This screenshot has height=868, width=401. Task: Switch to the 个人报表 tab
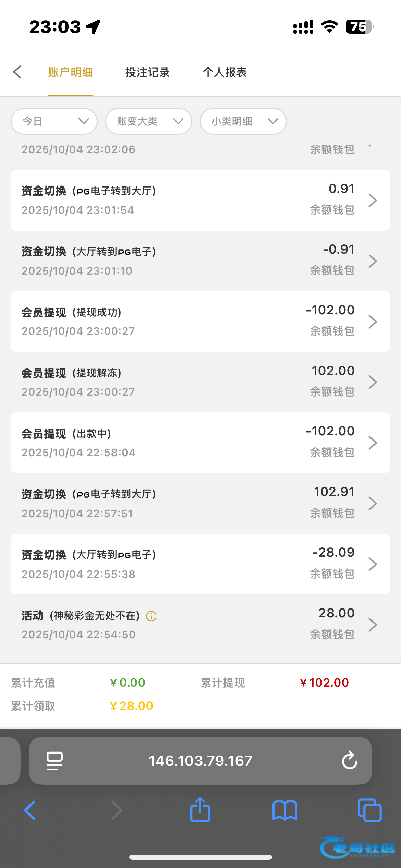tap(225, 72)
